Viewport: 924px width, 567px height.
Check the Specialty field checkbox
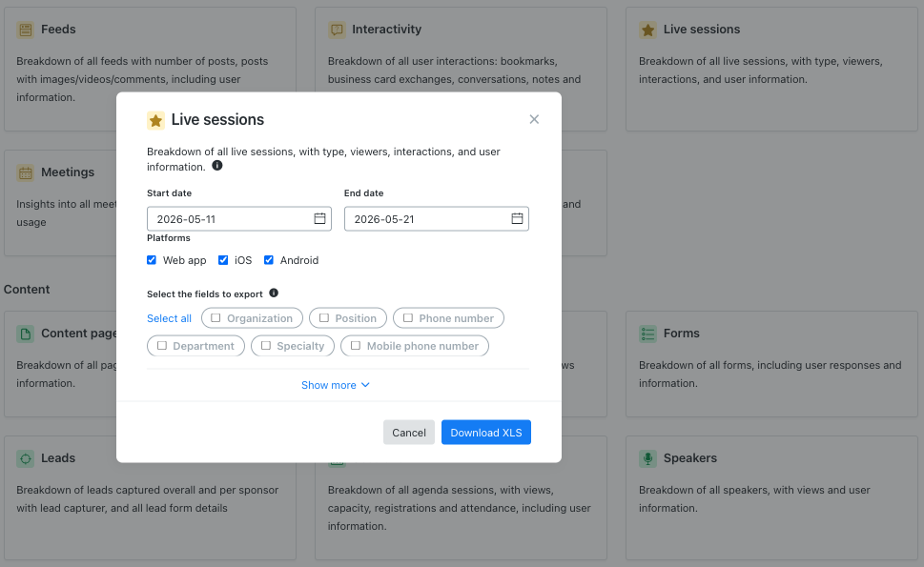266,346
